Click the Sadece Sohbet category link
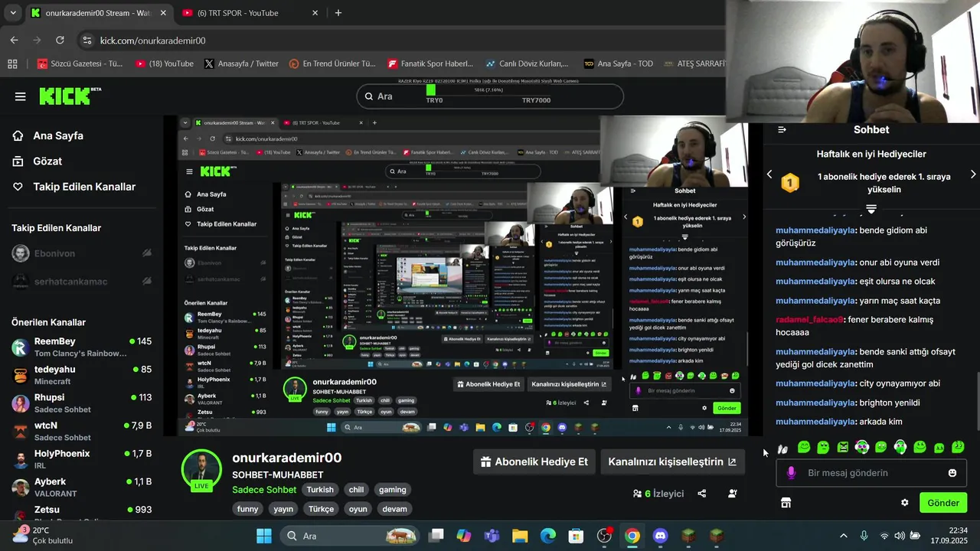Image resolution: width=980 pixels, height=551 pixels. pyautogui.click(x=264, y=490)
